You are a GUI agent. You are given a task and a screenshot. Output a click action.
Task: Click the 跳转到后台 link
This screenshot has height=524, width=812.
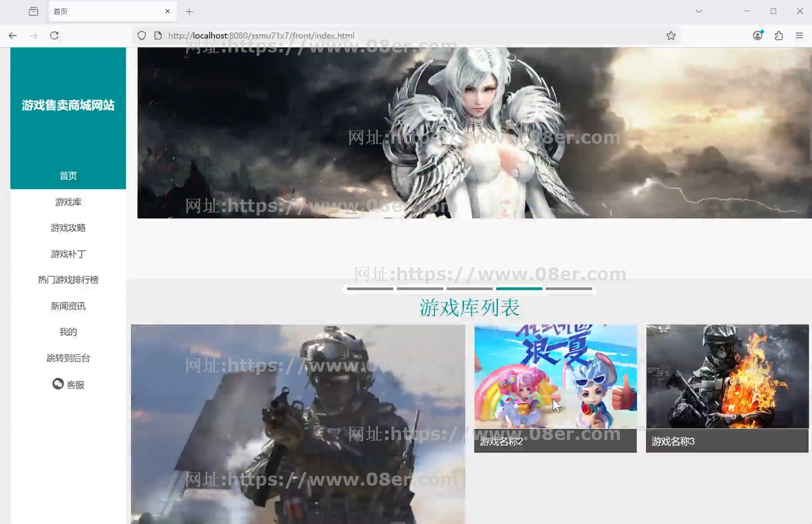click(x=68, y=358)
